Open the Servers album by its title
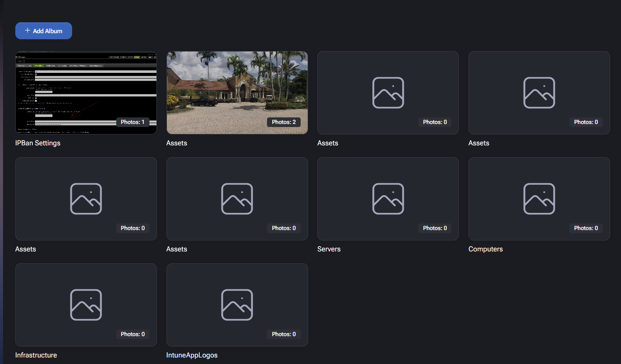Viewport: 621px width, 364px height. (329, 249)
